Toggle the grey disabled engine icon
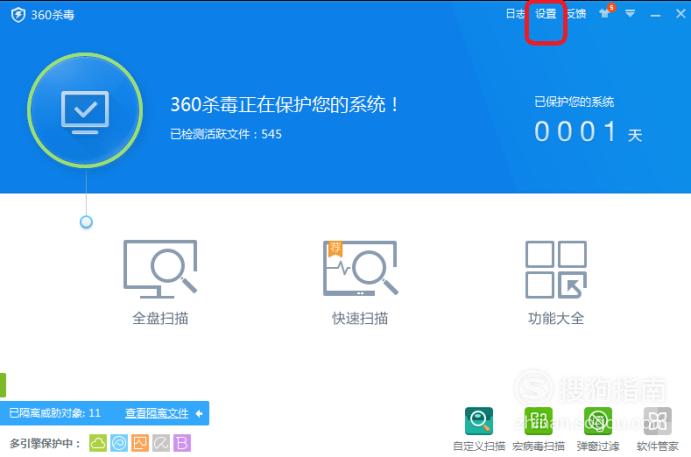This screenshot has height=457, width=691. coord(161,443)
